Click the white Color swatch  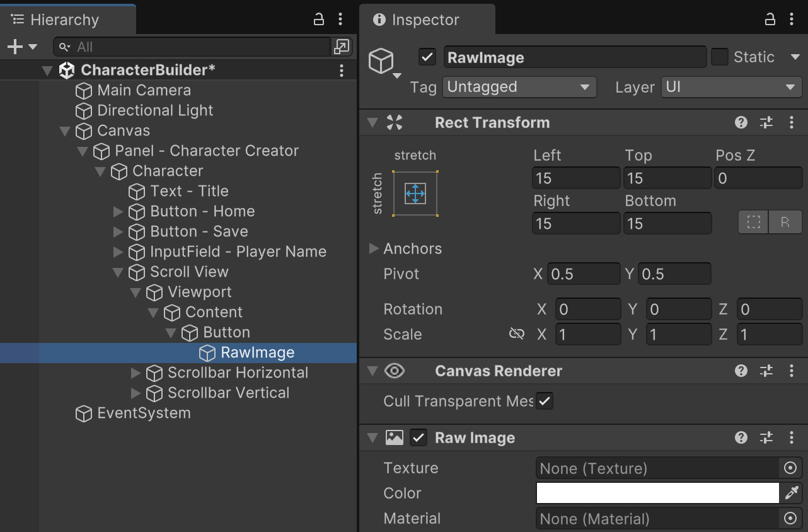657,493
